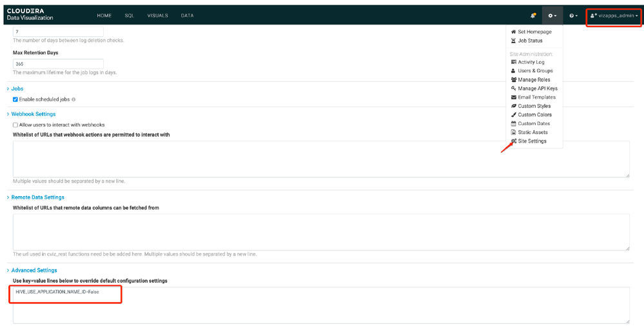Click the Cloudera Data Visualization logo
The height and width of the screenshot is (331, 644).
(30, 14)
